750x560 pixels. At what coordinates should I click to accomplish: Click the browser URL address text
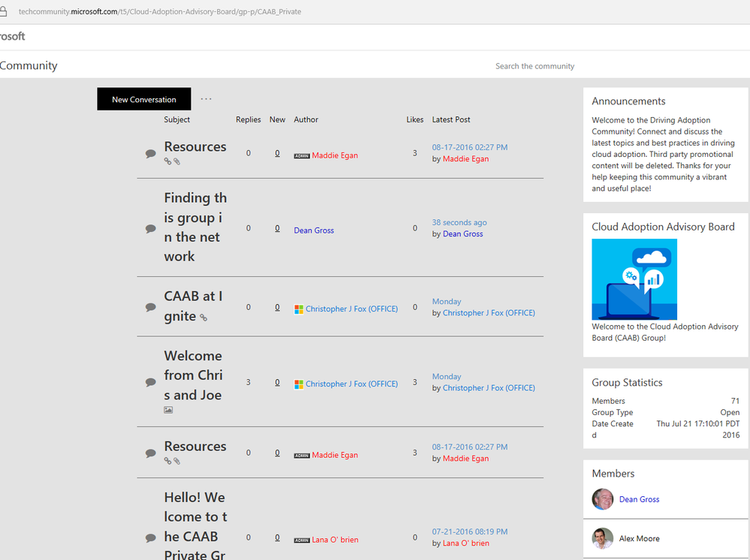[160, 11]
